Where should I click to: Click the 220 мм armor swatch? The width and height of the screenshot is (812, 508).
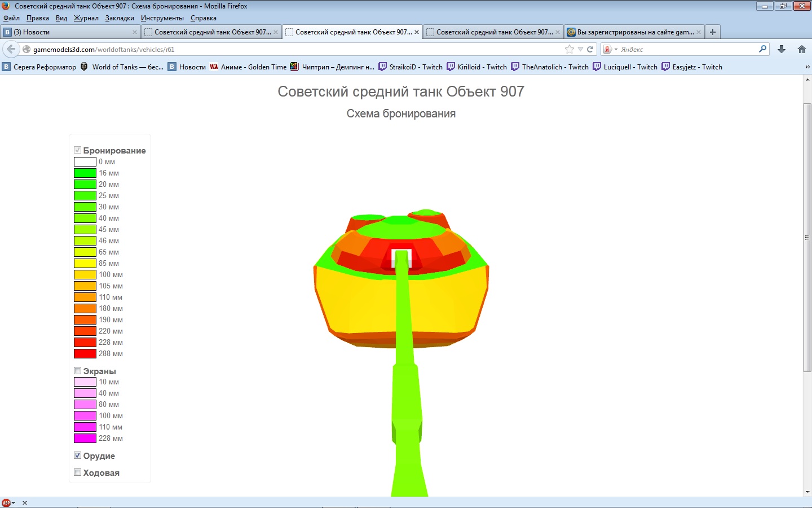click(85, 331)
